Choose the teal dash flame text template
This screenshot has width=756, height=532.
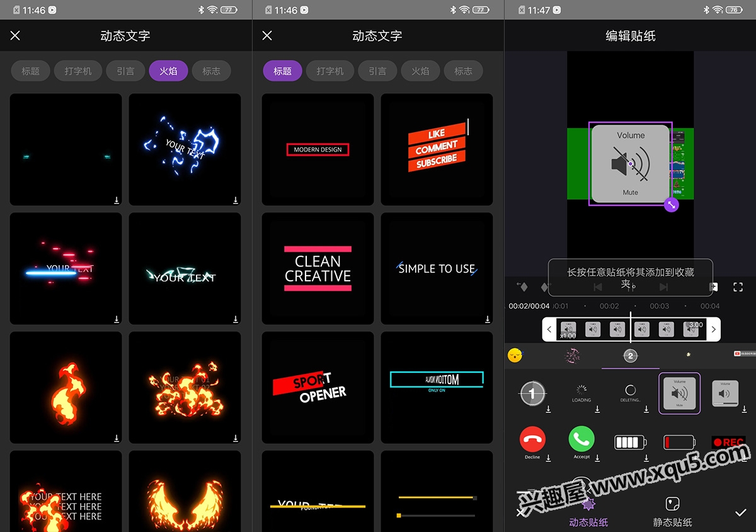(x=66, y=149)
